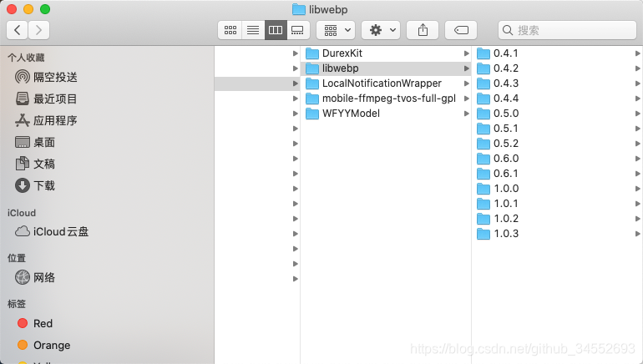Open 文稿 (Documents) in sidebar
643x364 pixels.
coord(35,164)
